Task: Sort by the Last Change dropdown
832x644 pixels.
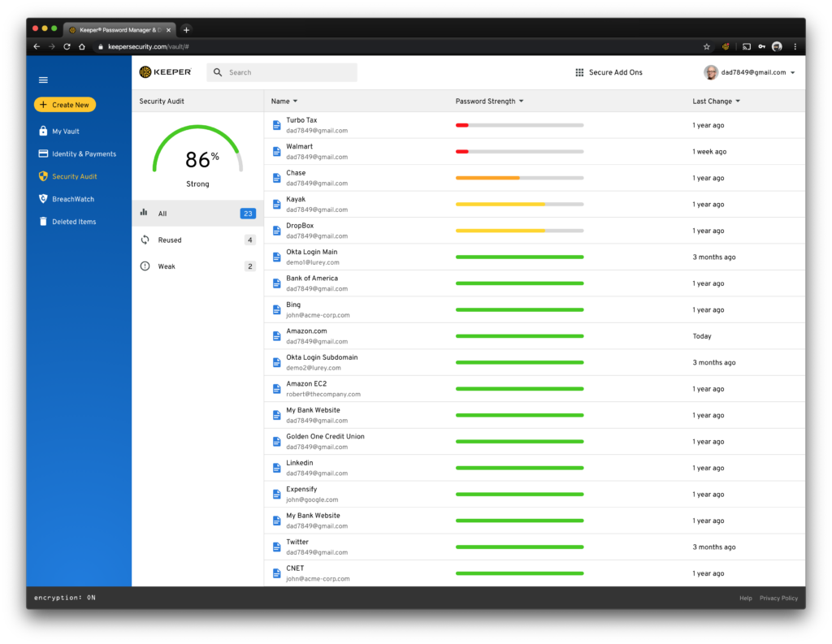Action: point(716,102)
